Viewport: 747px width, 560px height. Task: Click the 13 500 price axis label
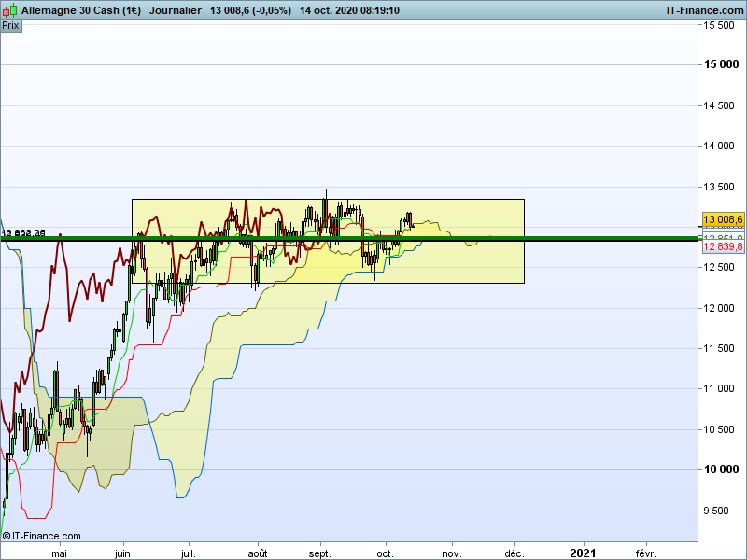click(719, 188)
